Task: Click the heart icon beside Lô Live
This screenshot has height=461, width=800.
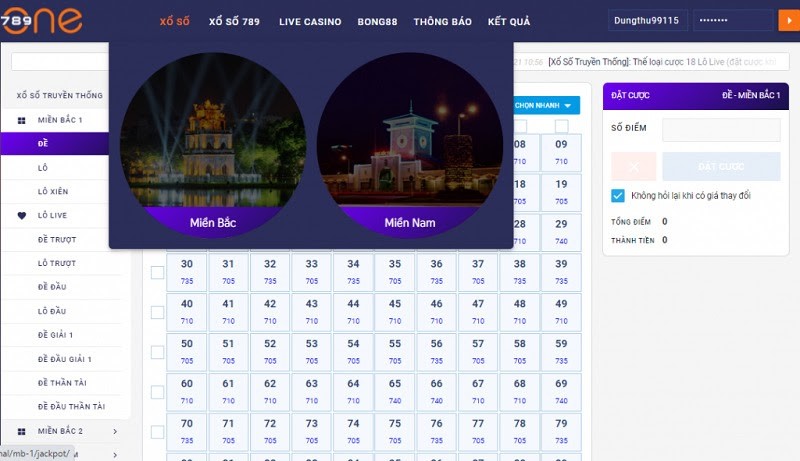Action: pos(22,215)
